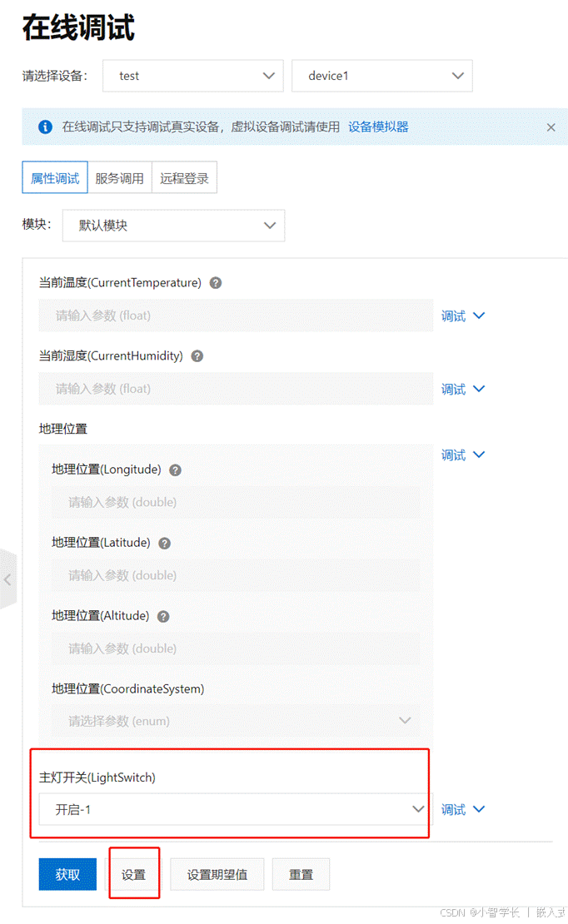This screenshot has width=568, height=924.
Task: Click help icon beside Altitude label
Action: 163,616
